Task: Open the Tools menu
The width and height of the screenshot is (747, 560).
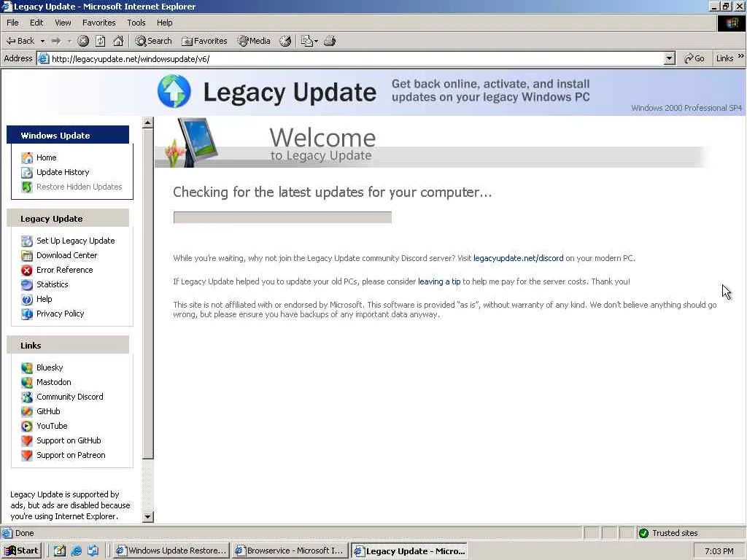Action: click(136, 23)
